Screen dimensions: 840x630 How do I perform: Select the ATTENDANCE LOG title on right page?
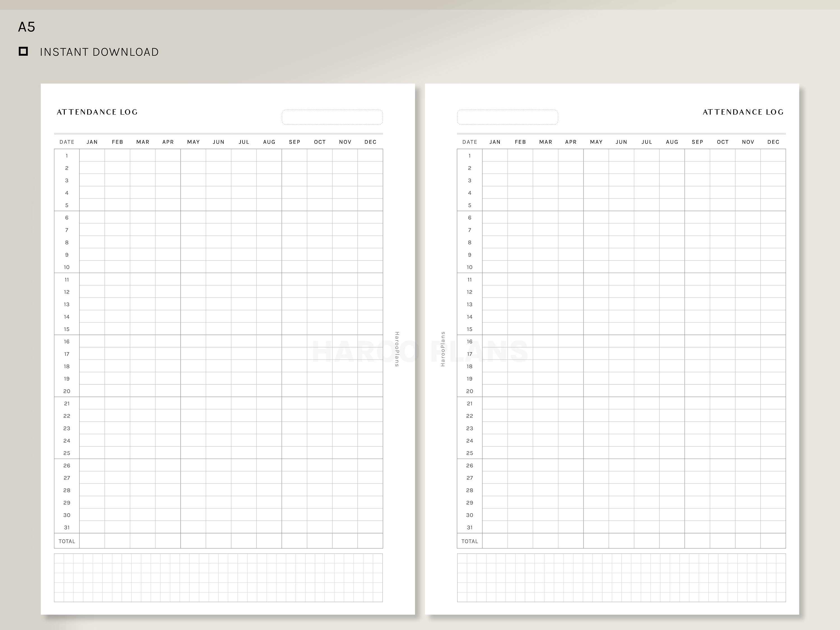coord(743,112)
